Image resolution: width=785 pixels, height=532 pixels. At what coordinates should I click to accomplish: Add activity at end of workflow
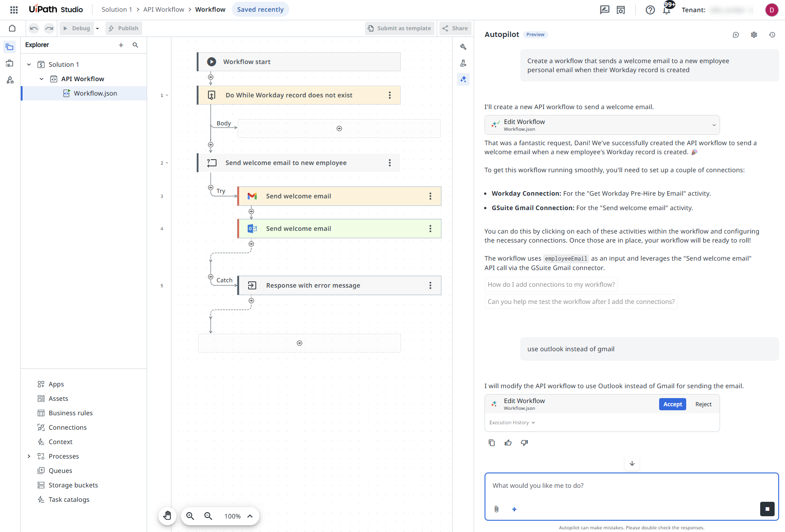[x=300, y=343]
